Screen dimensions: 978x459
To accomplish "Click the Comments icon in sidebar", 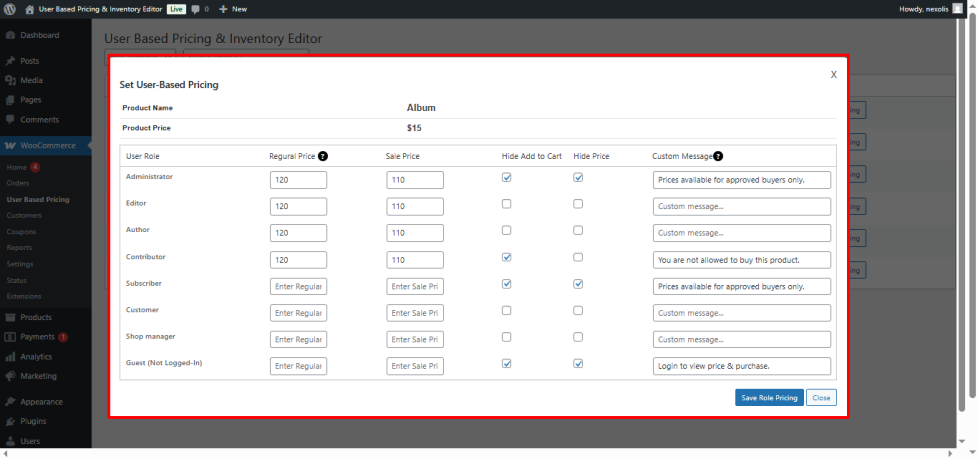I will point(10,120).
